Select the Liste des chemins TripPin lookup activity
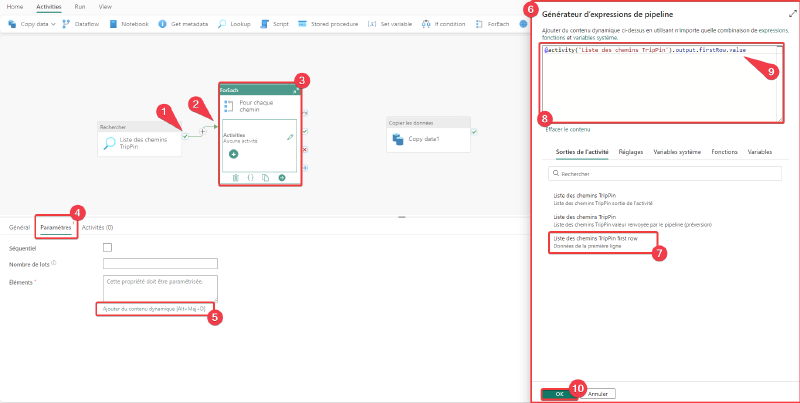 139,139
